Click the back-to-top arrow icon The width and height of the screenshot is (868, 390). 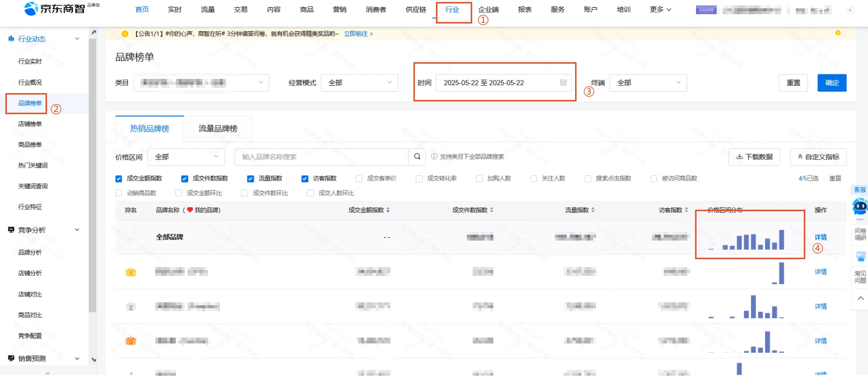861,298
